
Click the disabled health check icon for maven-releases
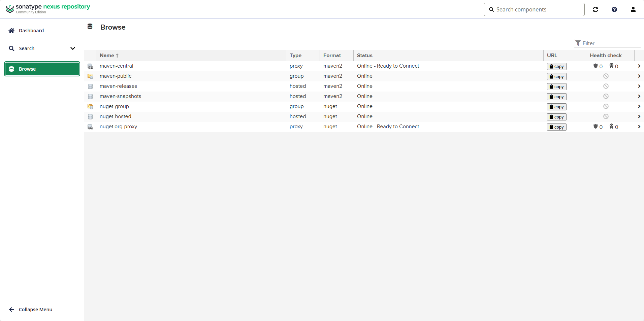[606, 86]
